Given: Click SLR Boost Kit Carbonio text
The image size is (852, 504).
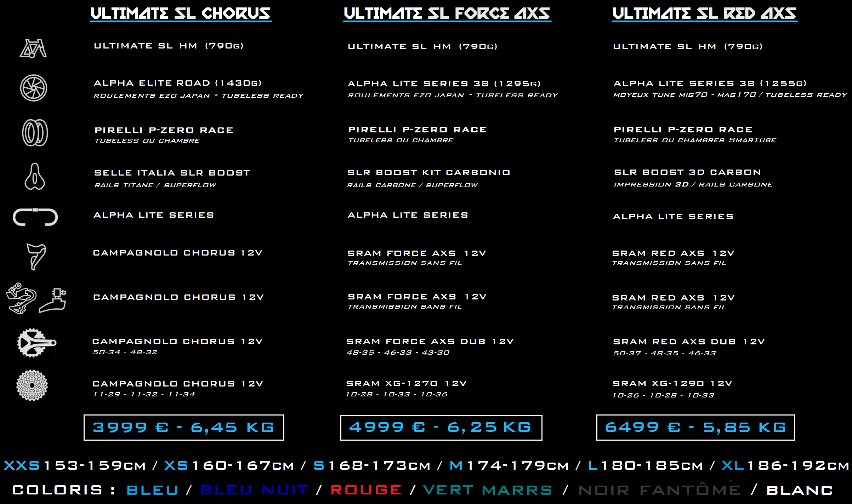Looking at the screenshot, I should coord(429,172).
